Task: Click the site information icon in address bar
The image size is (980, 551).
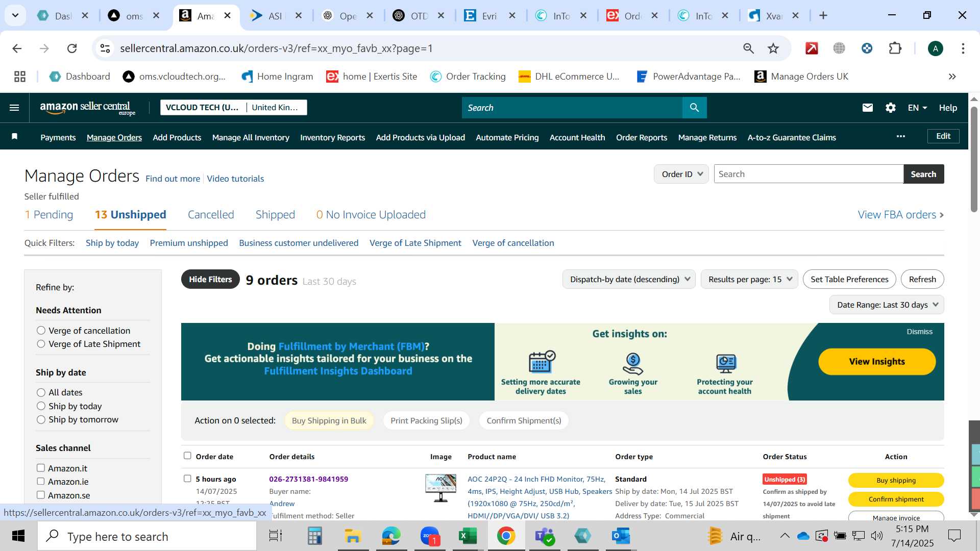Action: [105, 48]
